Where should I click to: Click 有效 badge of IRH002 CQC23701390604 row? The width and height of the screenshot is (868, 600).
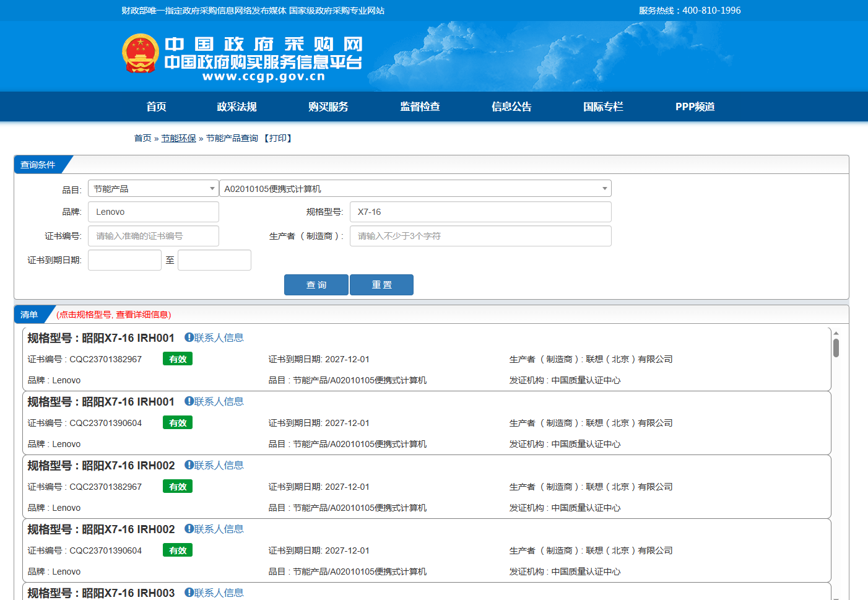pyautogui.click(x=178, y=550)
